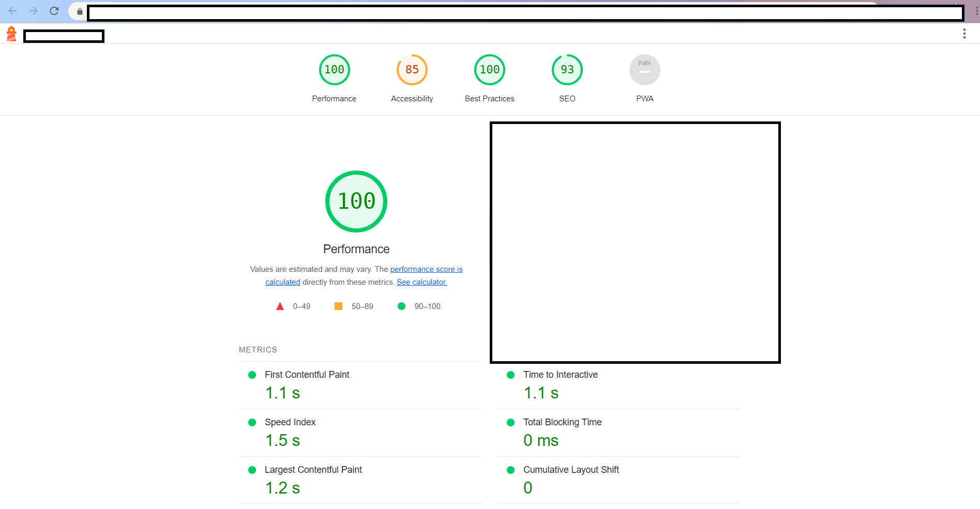
Task: Jump to Best Practices score 100 gauge
Action: [490, 70]
